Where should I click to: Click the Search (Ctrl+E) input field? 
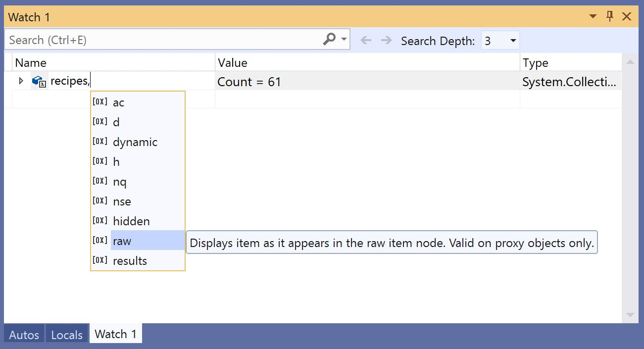[x=149, y=40]
